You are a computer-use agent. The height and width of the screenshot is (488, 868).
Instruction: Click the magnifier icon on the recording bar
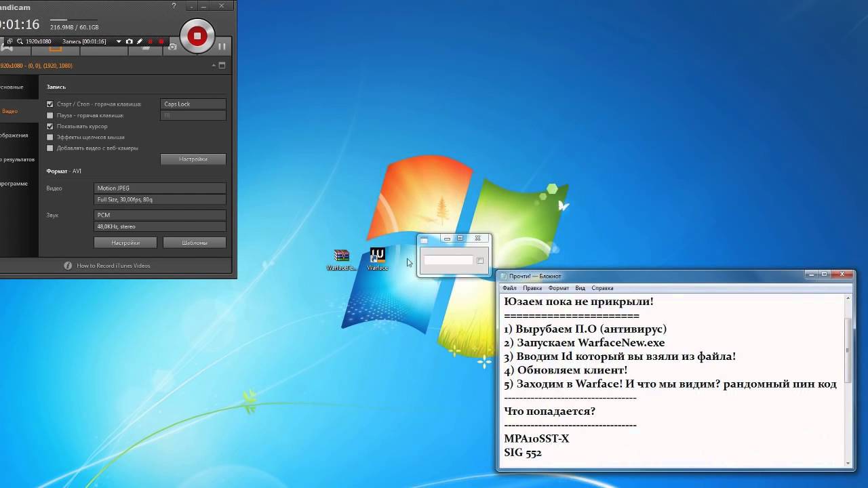[20, 41]
